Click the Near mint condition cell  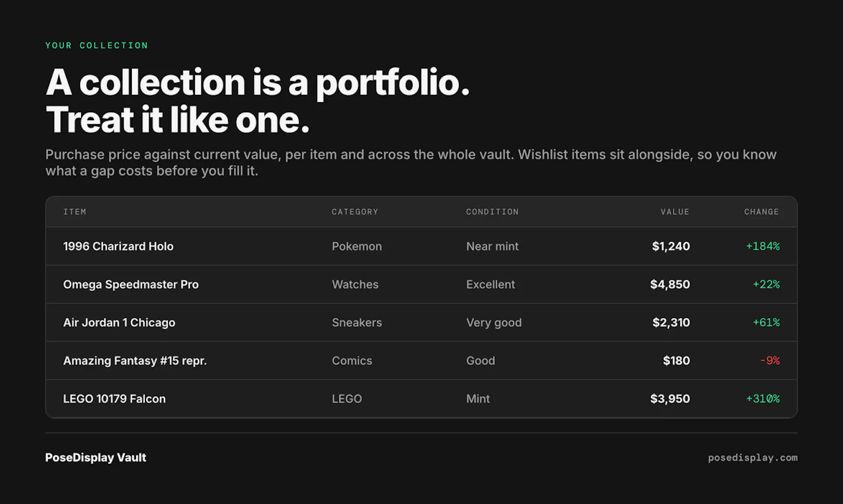coord(492,246)
